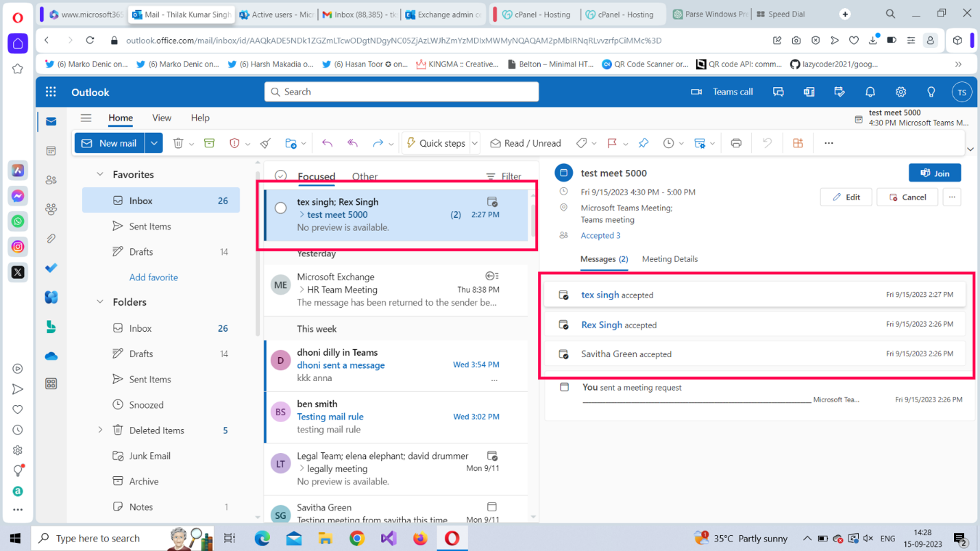Select the test meet 5000 message circle
The width and height of the screenshot is (980, 551).
(280, 208)
